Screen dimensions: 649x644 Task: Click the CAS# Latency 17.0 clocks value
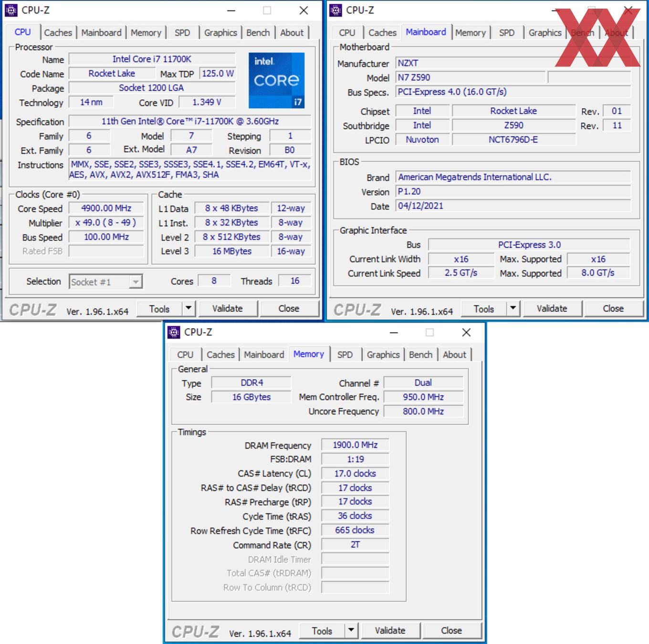355,474
